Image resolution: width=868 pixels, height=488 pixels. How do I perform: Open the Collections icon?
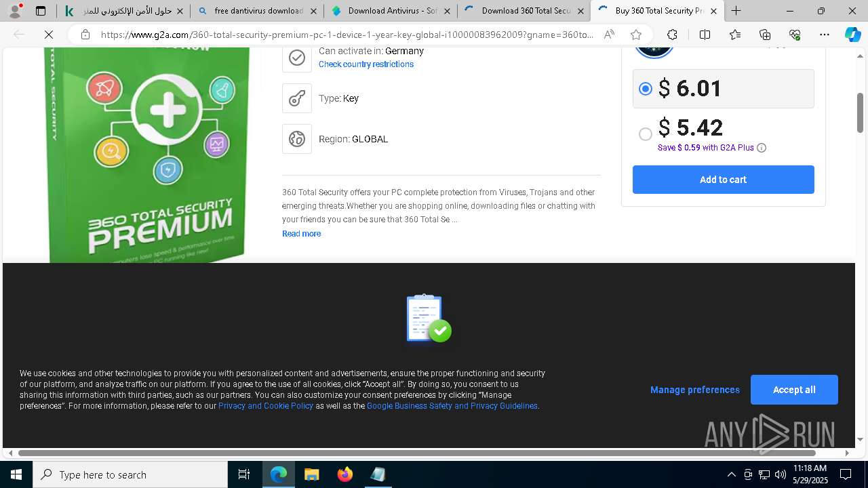[x=765, y=35]
